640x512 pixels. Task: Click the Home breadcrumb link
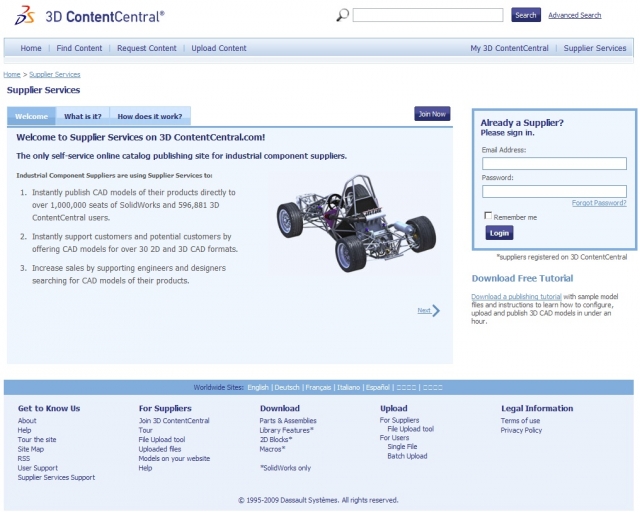12,74
